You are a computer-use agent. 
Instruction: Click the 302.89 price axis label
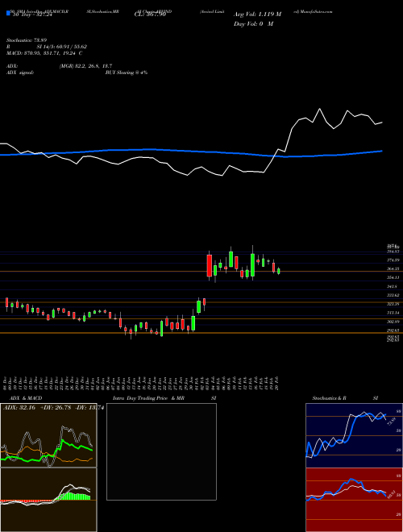(394, 322)
